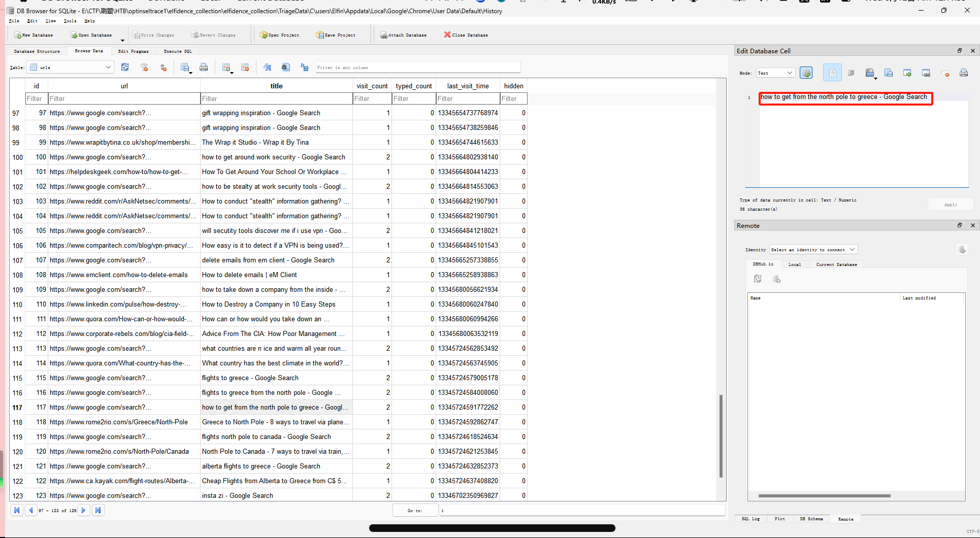Delete the current record from the table

245,67
